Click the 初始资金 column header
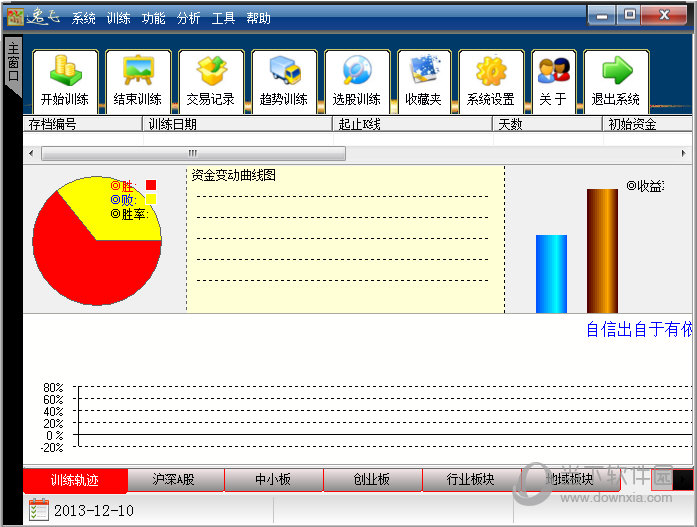The height and width of the screenshot is (527, 697). pos(647,124)
